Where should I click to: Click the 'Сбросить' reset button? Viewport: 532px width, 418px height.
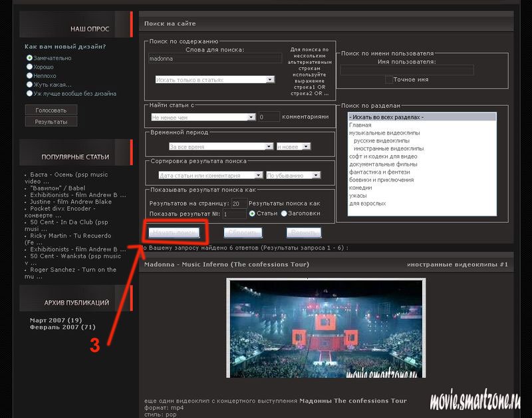(243, 232)
